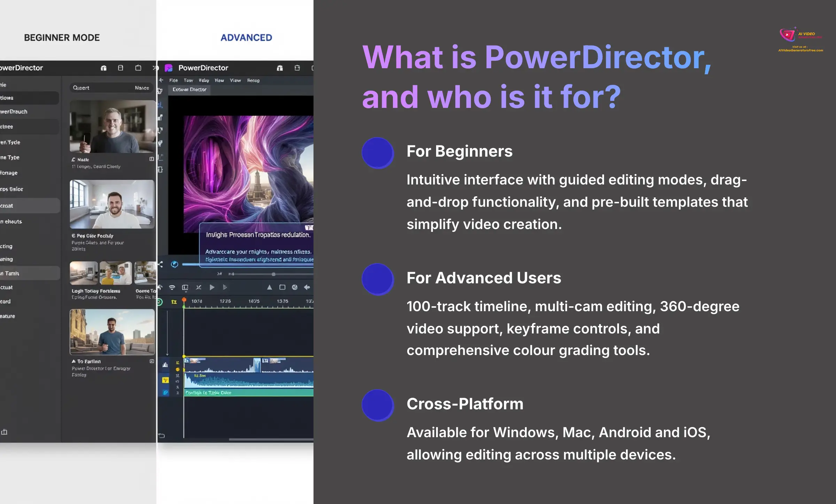The image size is (836, 504).
Task: Click the outlined step-forward play button
Action: pos(225,288)
